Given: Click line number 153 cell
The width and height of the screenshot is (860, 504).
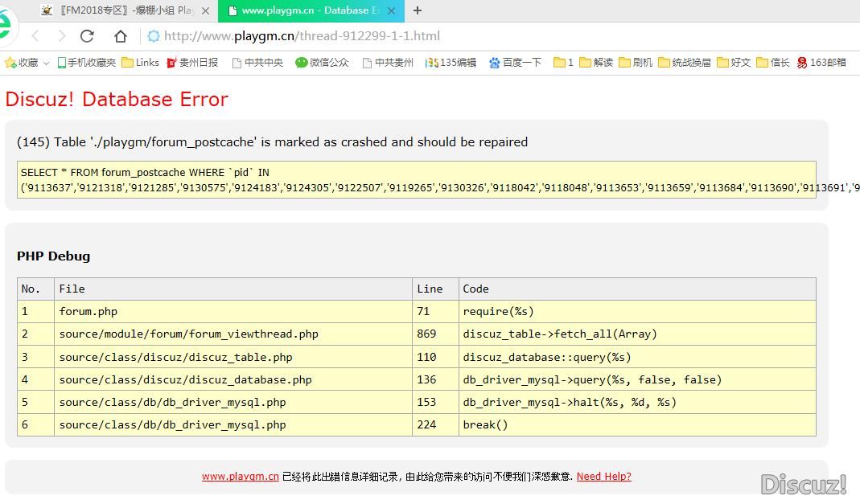Looking at the screenshot, I should click(x=435, y=402).
